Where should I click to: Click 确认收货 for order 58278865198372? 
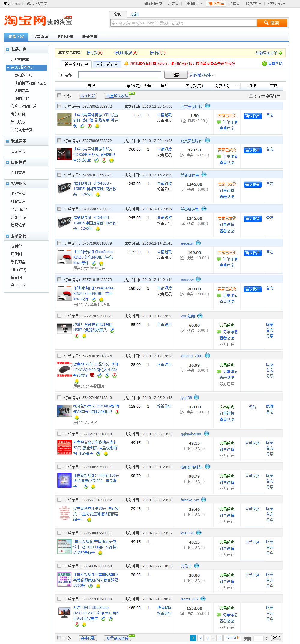click(253, 116)
